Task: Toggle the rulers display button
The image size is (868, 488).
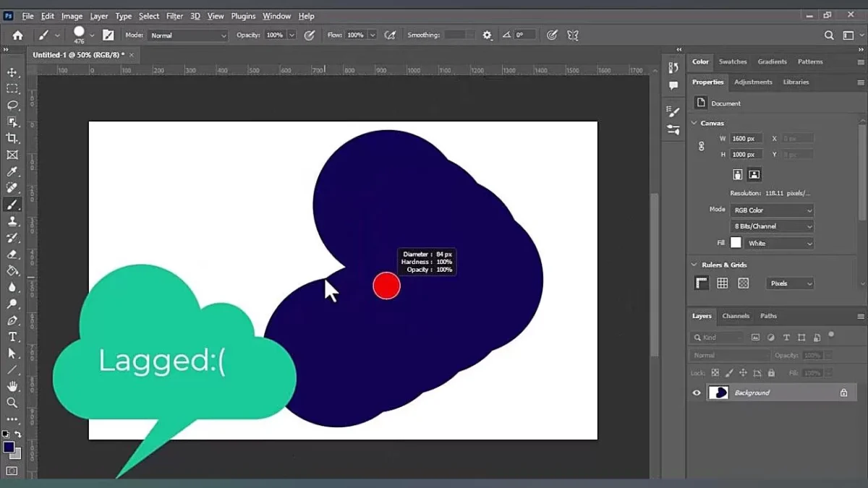Action: pos(702,283)
